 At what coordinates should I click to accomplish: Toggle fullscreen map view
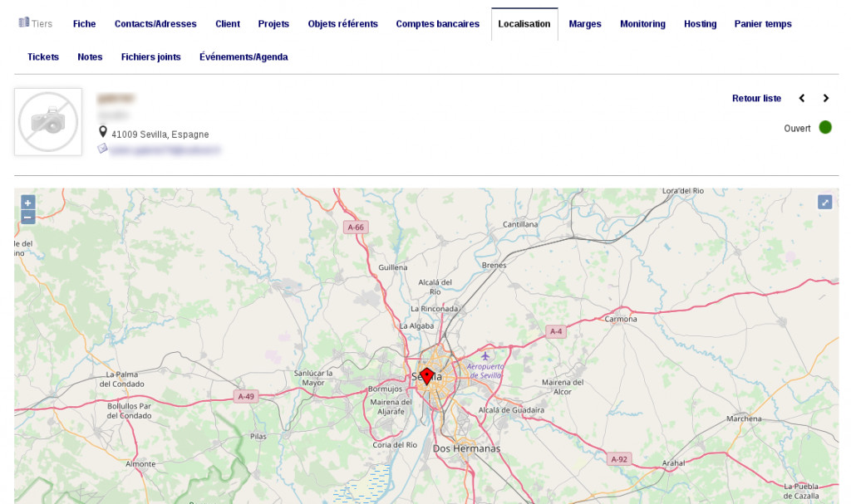coord(824,203)
